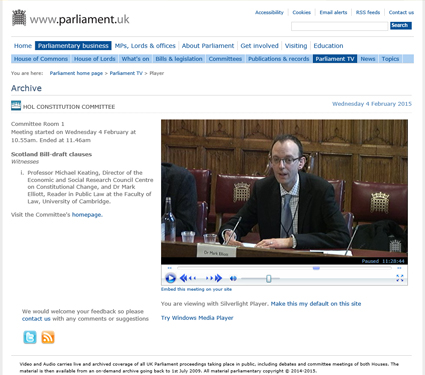Click the Search button
Screen dimensions: 425x375
coord(401,26)
